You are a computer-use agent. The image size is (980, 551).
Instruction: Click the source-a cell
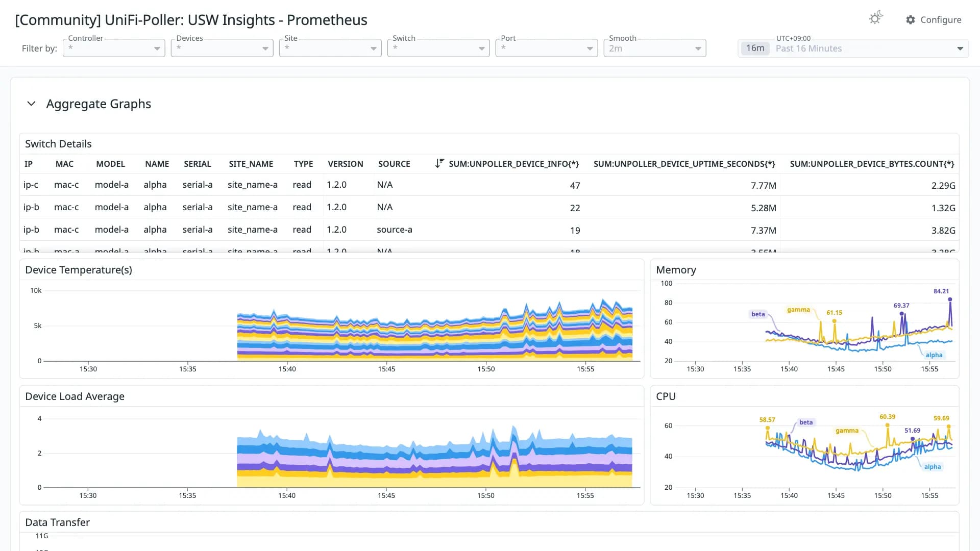pyautogui.click(x=395, y=230)
